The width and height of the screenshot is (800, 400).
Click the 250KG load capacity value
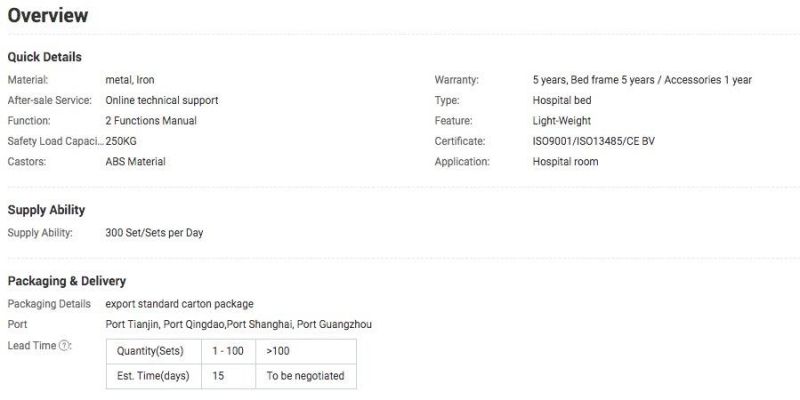pyautogui.click(x=121, y=141)
